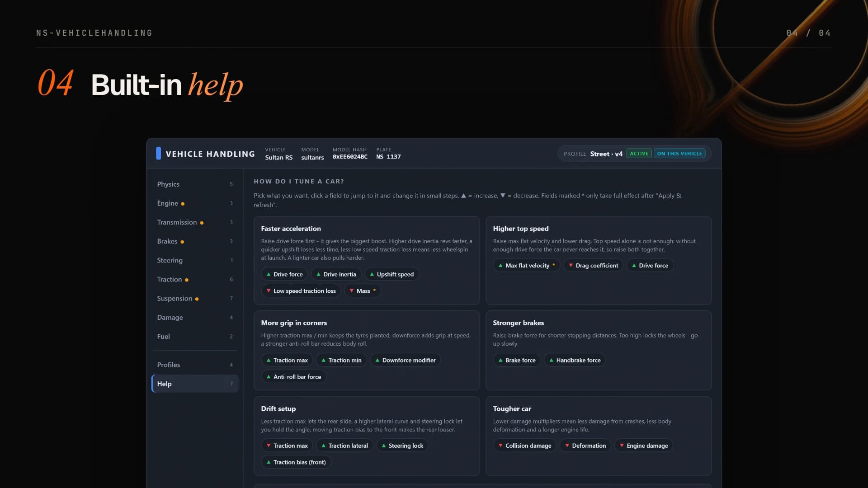This screenshot has width=868, height=488.
Task: Jump to the Handbrake force field
Action: pyautogui.click(x=575, y=360)
